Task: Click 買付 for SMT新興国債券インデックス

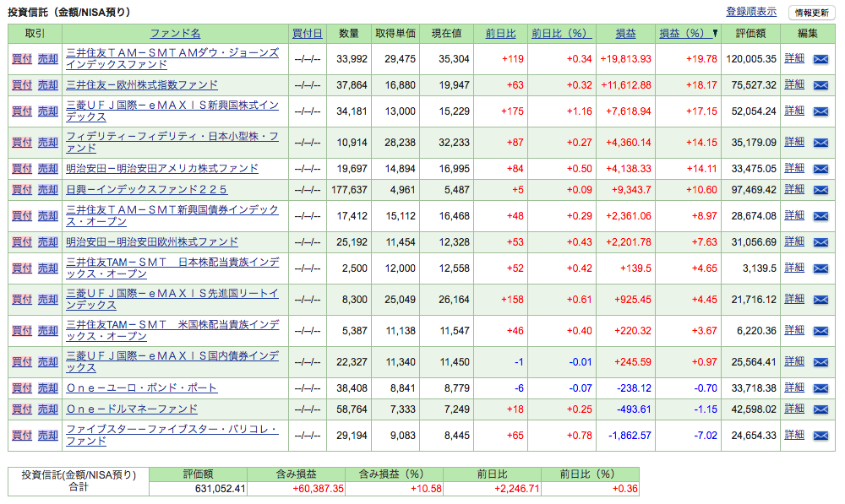Action: 22,216
